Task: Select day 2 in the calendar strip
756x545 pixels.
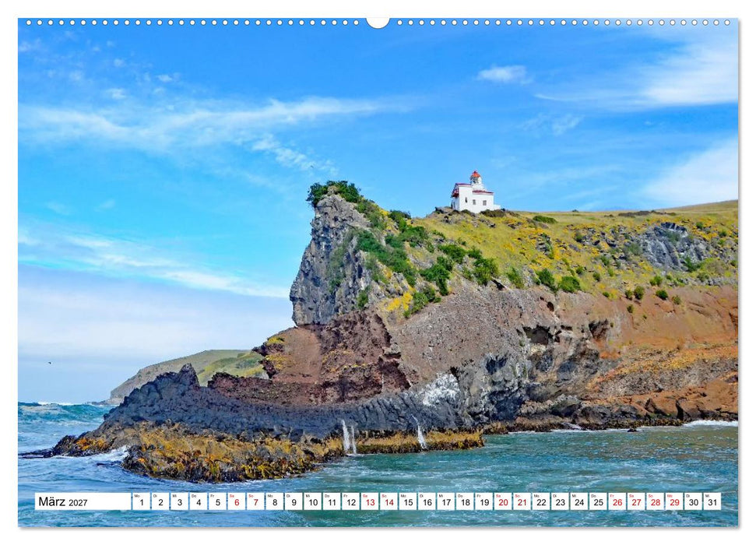Action: coord(160,501)
